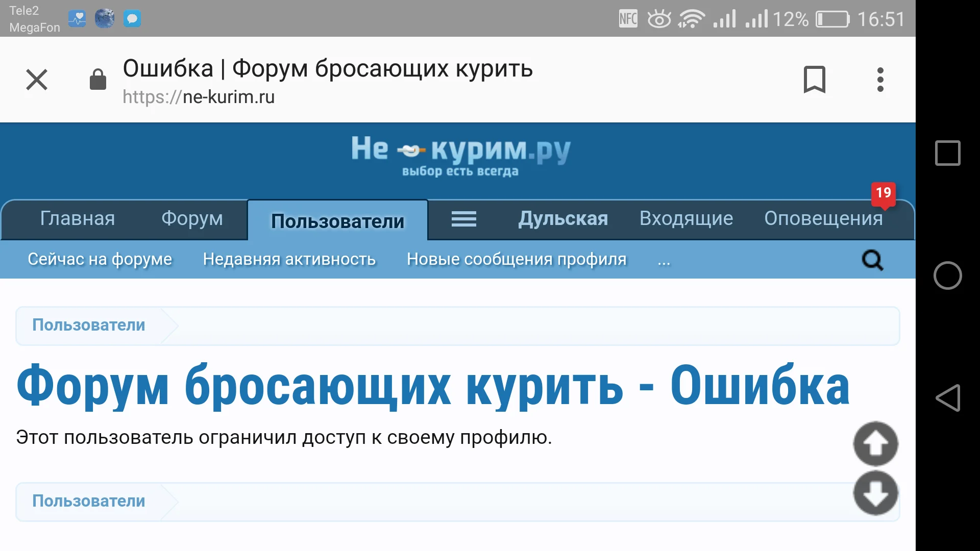980x551 pixels.
Task: Open Новые сообщения профиля
Action: (516, 259)
